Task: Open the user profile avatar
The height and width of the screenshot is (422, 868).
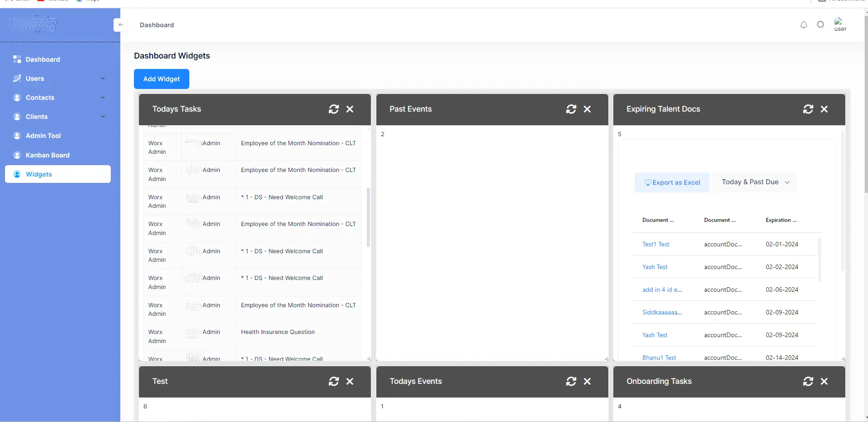Action: (x=839, y=25)
